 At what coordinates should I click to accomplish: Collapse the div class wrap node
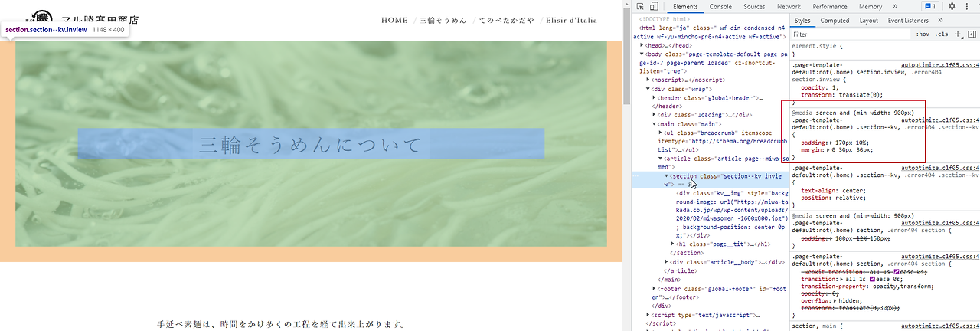pos(649,89)
